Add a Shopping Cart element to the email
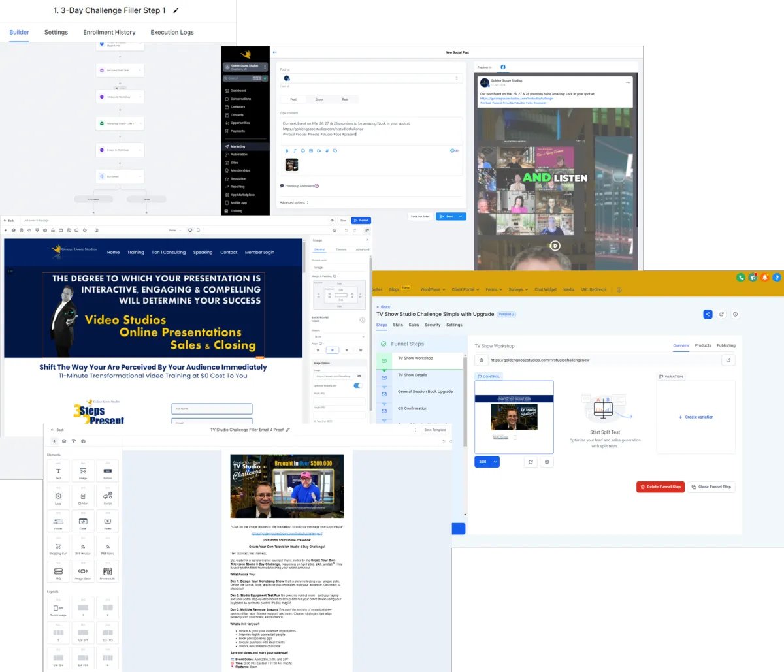Viewport: 784px width, 672px height. pyautogui.click(x=58, y=547)
